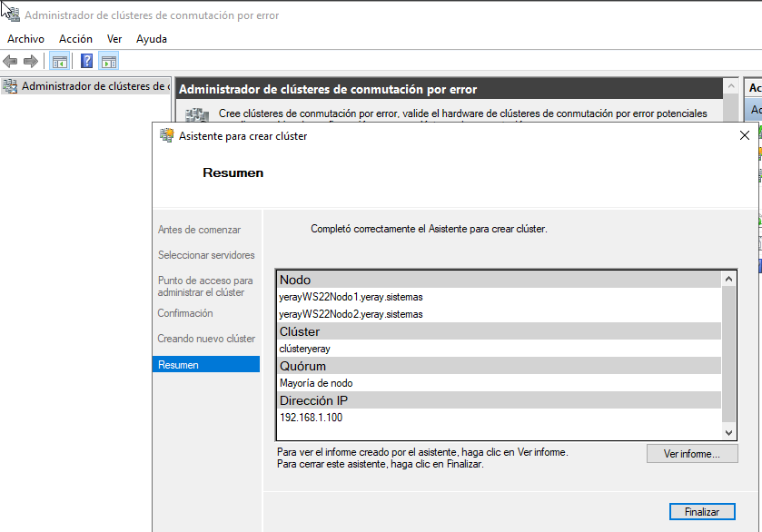Click the Completó correctamente message
The height and width of the screenshot is (532, 762).
click(429, 229)
